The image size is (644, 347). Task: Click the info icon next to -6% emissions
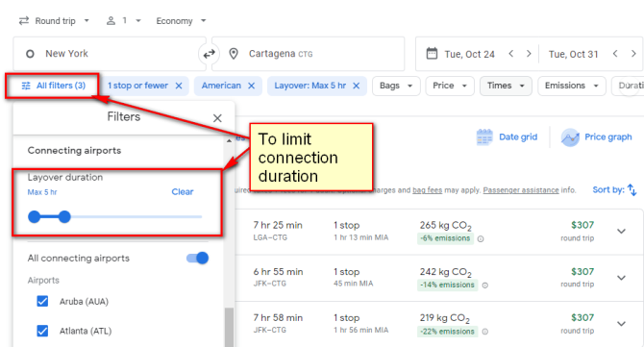click(x=481, y=238)
